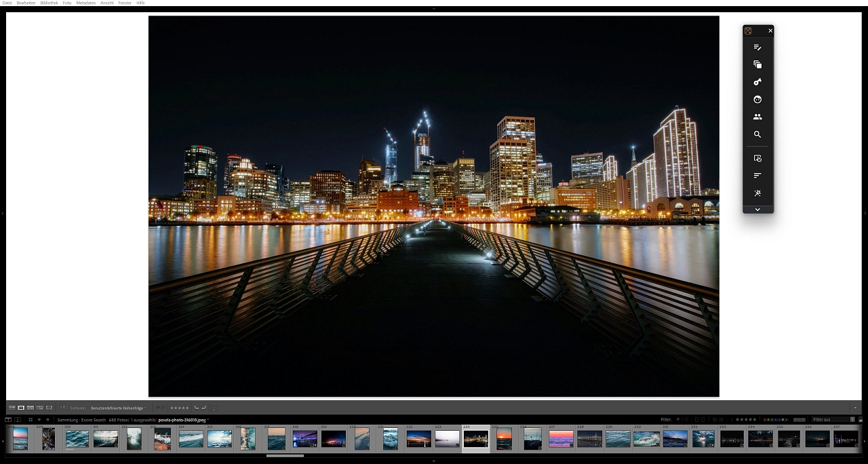Image resolution: width=868 pixels, height=464 pixels.
Task: Click the edit-list pencil icon in Excire panel
Action: (x=757, y=47)
